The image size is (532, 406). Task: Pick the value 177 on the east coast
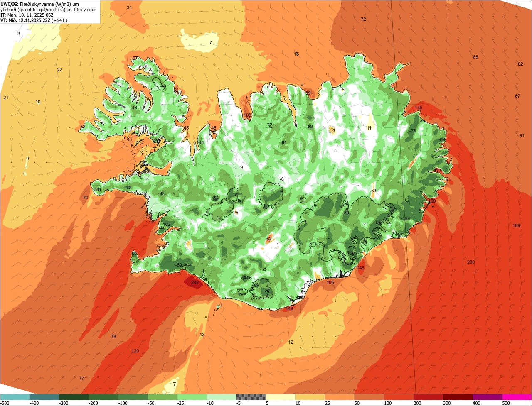(438, 171)
